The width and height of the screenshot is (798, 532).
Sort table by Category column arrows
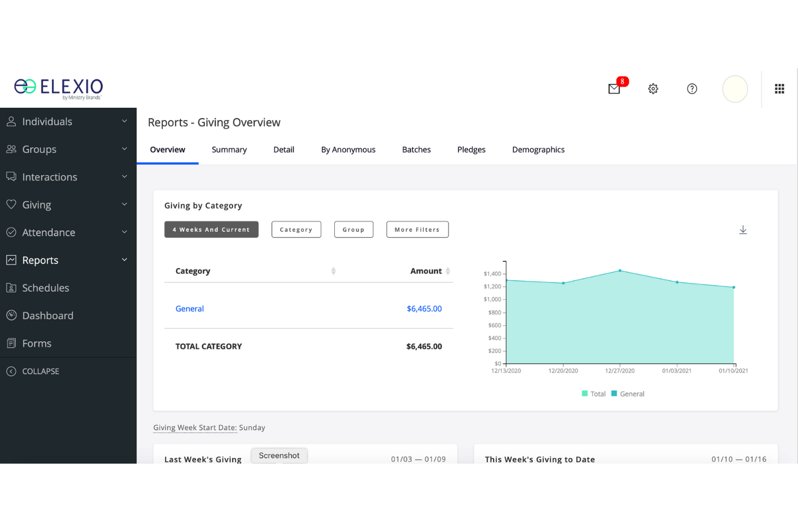333,271
